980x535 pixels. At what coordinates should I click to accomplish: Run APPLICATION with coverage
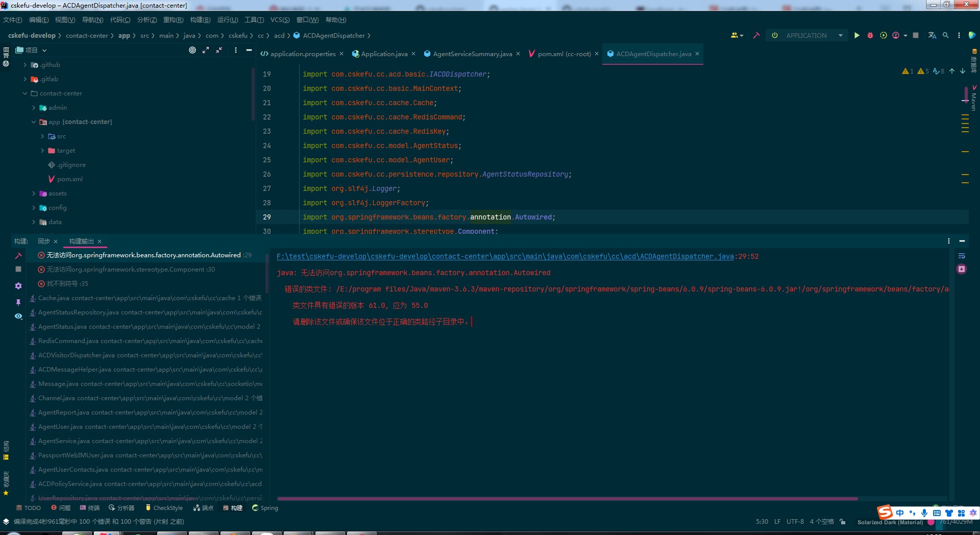pos(884,35)
